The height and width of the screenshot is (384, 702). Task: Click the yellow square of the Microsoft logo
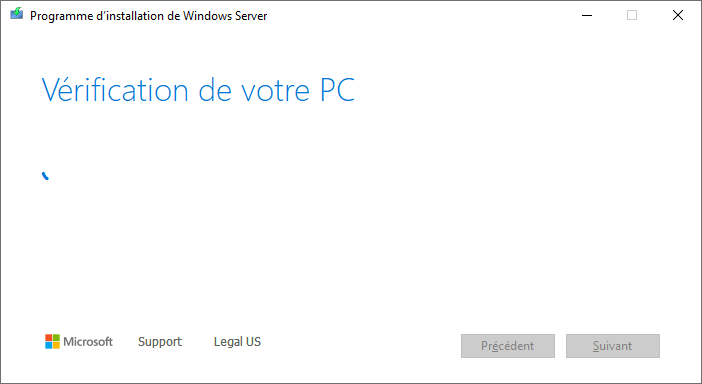click(x=56, y=346)
